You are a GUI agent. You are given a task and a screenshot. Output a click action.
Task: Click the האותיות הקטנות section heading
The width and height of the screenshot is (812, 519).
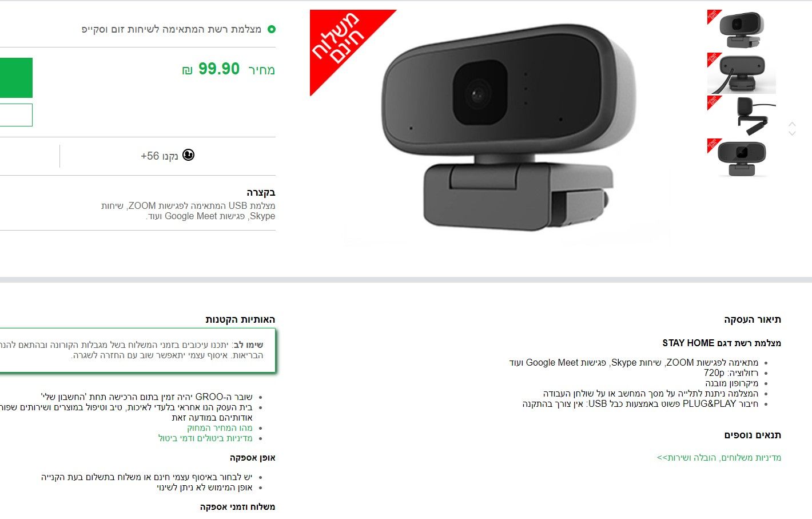point(240,320)
